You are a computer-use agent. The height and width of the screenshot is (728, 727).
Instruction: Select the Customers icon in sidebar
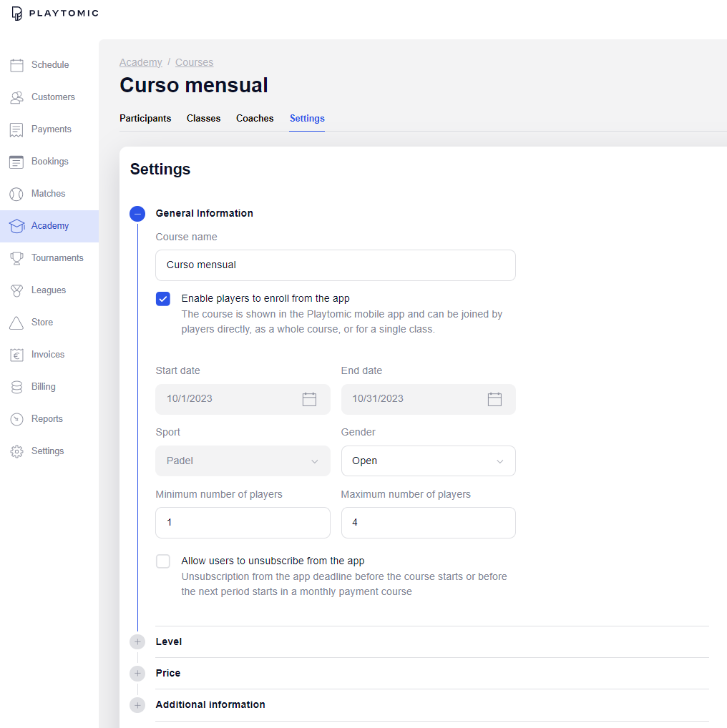17,97
